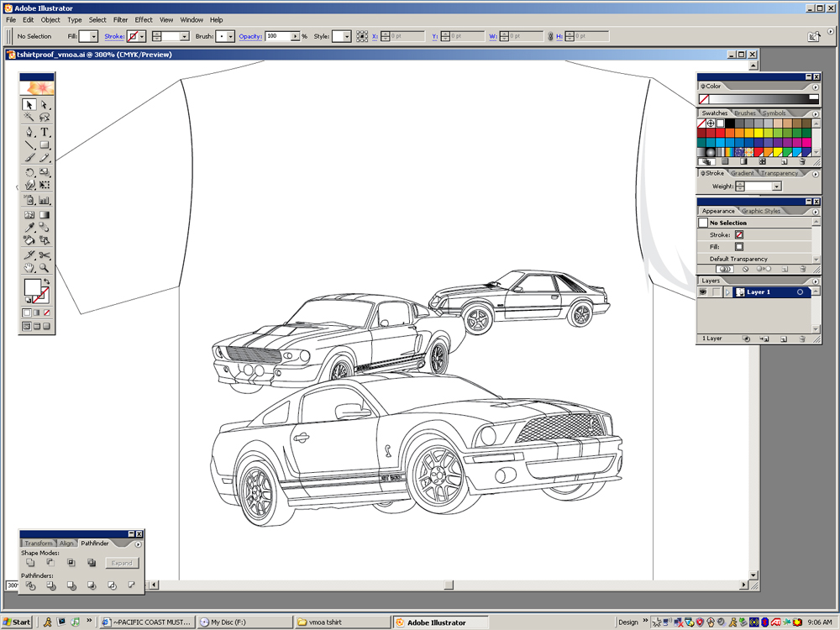Toggle visibility eye for Layer 1

(x=703, y=292)
